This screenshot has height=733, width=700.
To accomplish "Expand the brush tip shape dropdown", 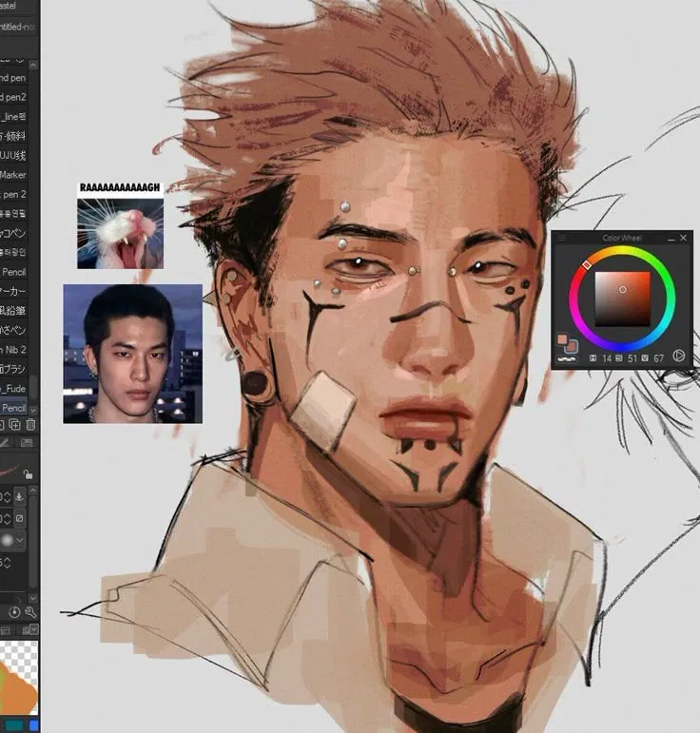I will [x=20, y=540].
